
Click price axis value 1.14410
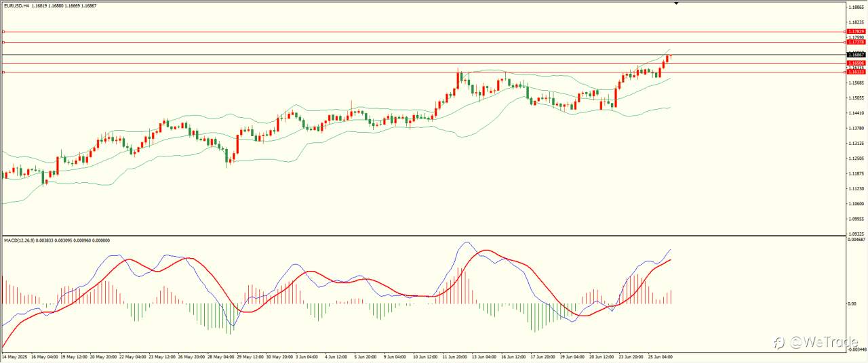pyautogui.click(x=856, y=113)
